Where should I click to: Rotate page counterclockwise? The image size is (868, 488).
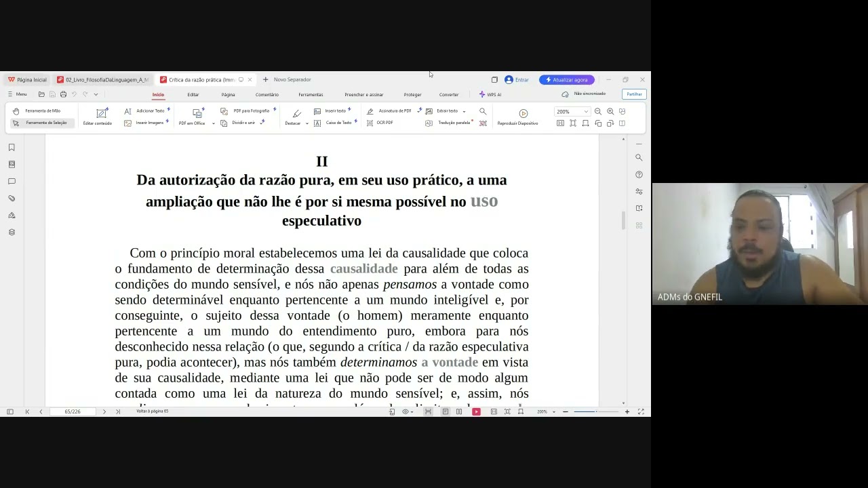click(597, 123)
